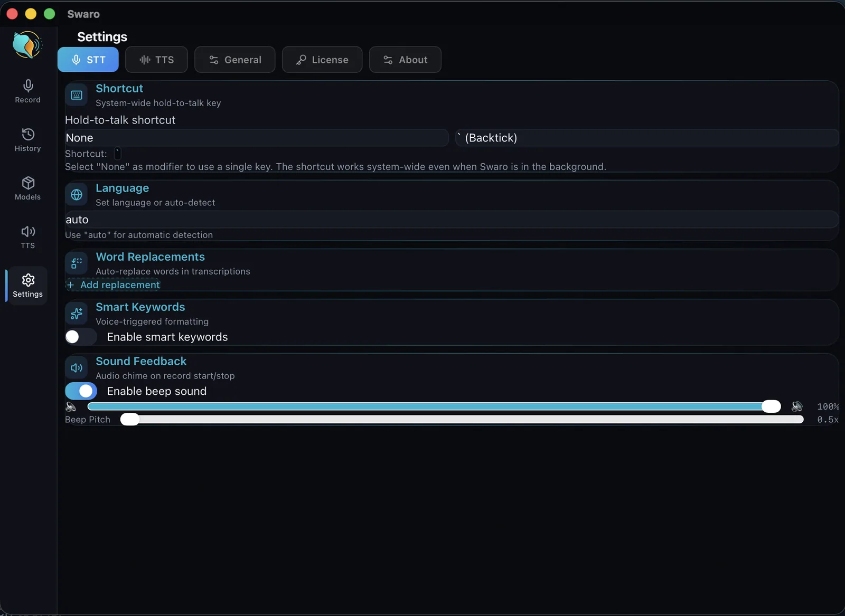
Task: Click the loud speaker icon at volume slider end
Action: coord(797,406)
